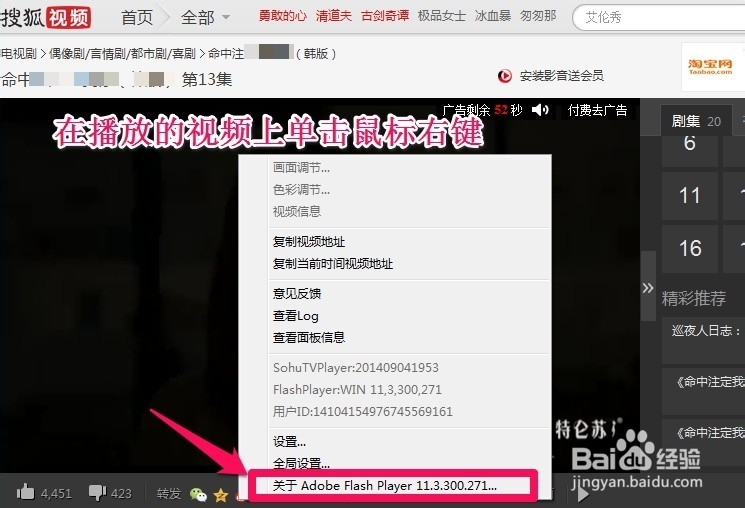Open the 冰血暴 link

pos(493,16)
